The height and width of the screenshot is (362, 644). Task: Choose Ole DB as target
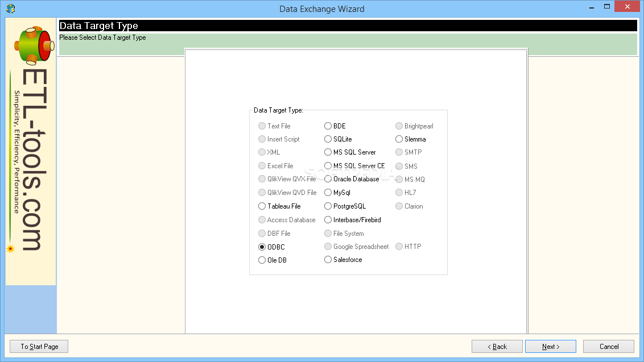[x=273, y=260]
